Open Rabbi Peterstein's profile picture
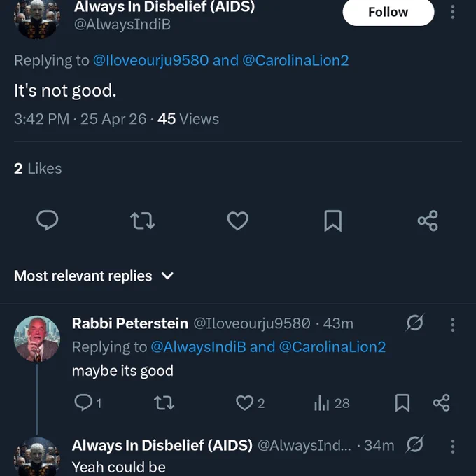Image resolution: width=476 pixels, height=476 pixels. [37, 339]
